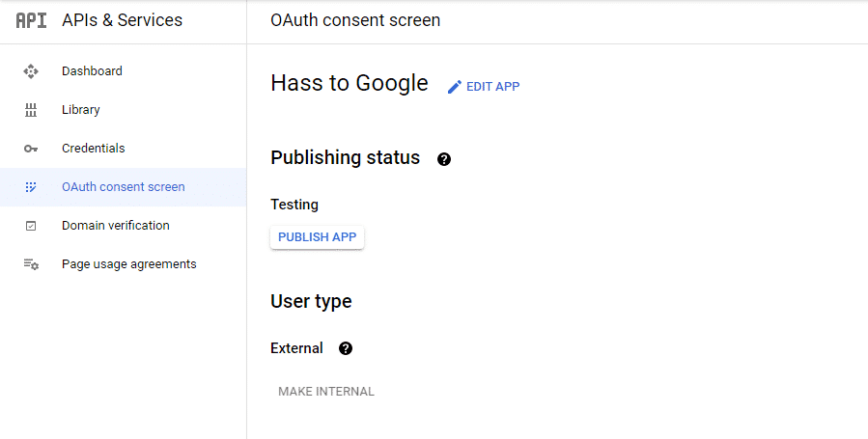Click the Page usage agreements gear-list icon

click(x=31, y=264)
